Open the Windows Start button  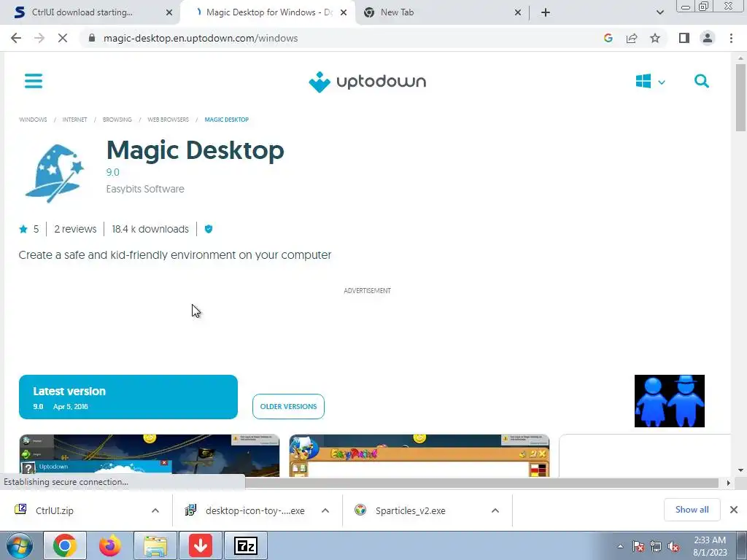click(20, 545)
